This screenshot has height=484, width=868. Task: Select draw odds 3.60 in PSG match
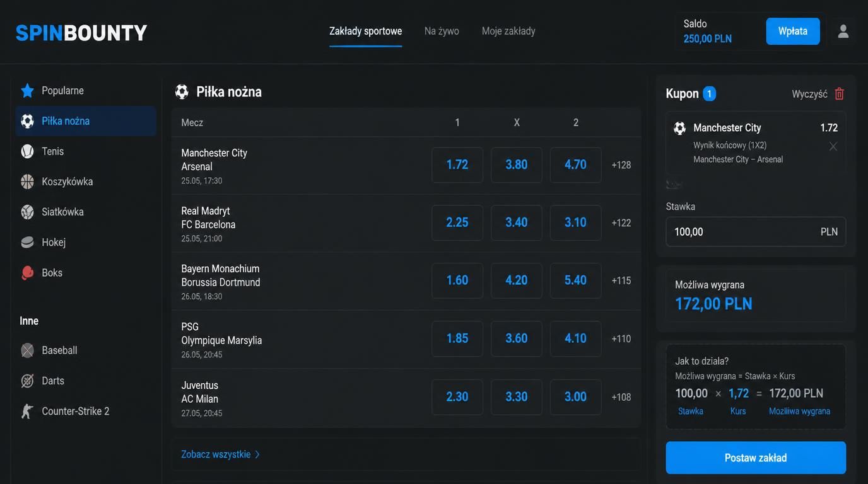[517, 338]
